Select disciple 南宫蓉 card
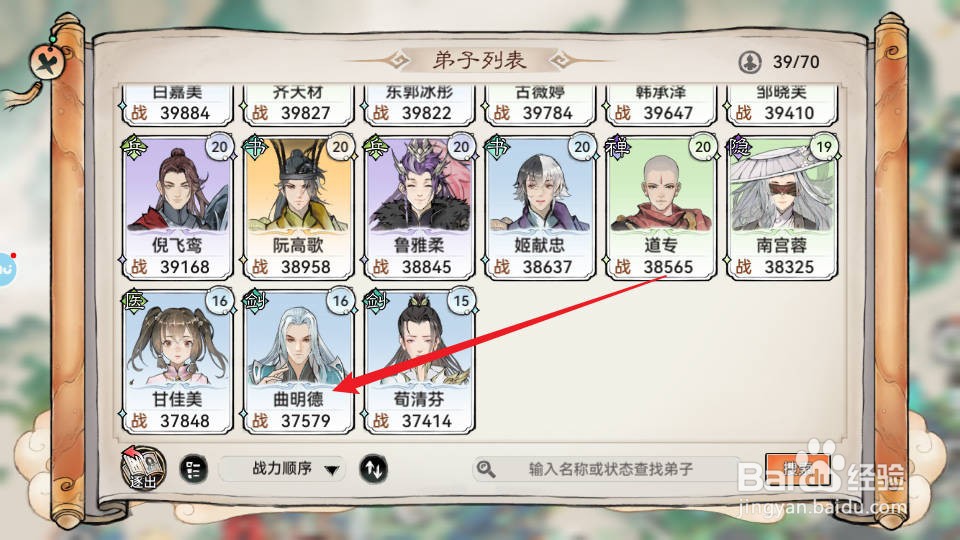The width and height of the screenshot is (960, 540). [781, 208]
